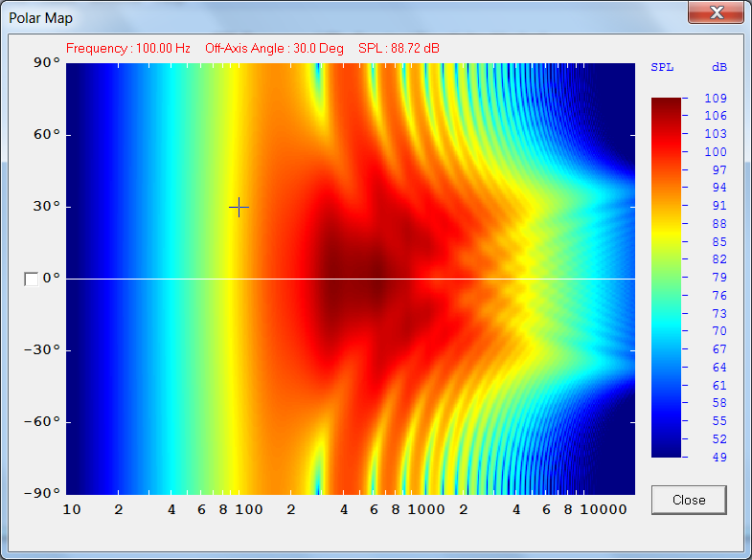Click the Close button
This screenshot has width=752, height=560.
[x=689, y=500]
